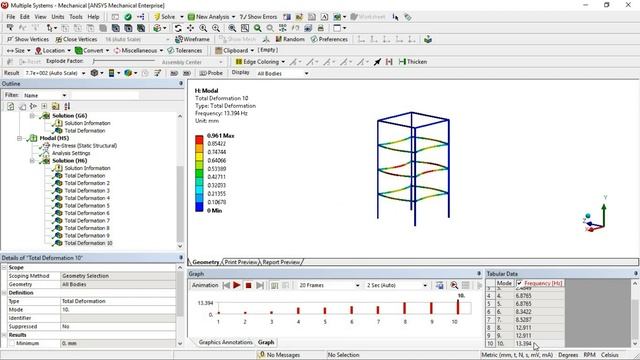Screen dimensions: 640x360
Task: Go to previous animation frame
Action: click(x=226, y=285)
